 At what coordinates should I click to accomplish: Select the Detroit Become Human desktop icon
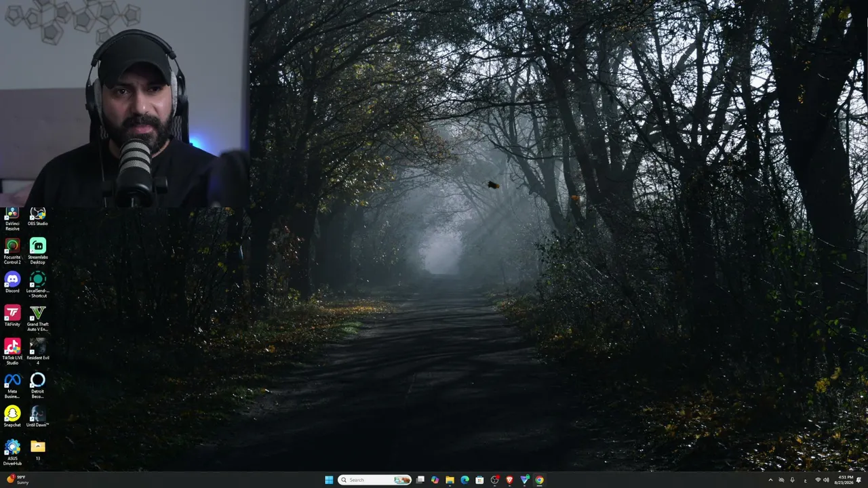tap(37, 386)
